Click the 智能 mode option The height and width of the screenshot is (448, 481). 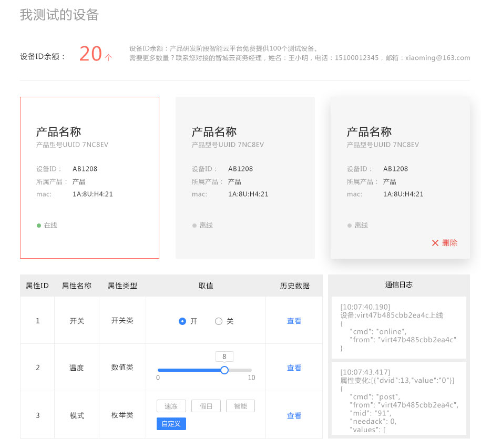click(240, 405)
